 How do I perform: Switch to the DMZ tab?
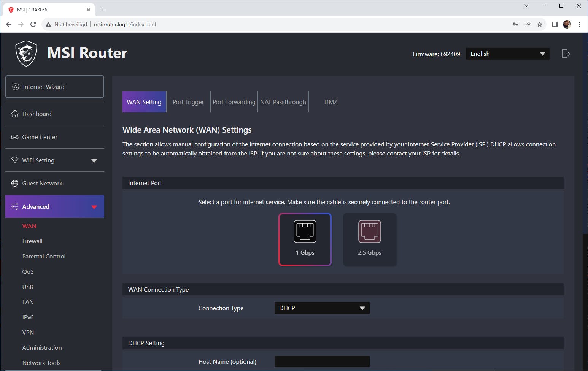pyautogui.click(x=331, y=102)
